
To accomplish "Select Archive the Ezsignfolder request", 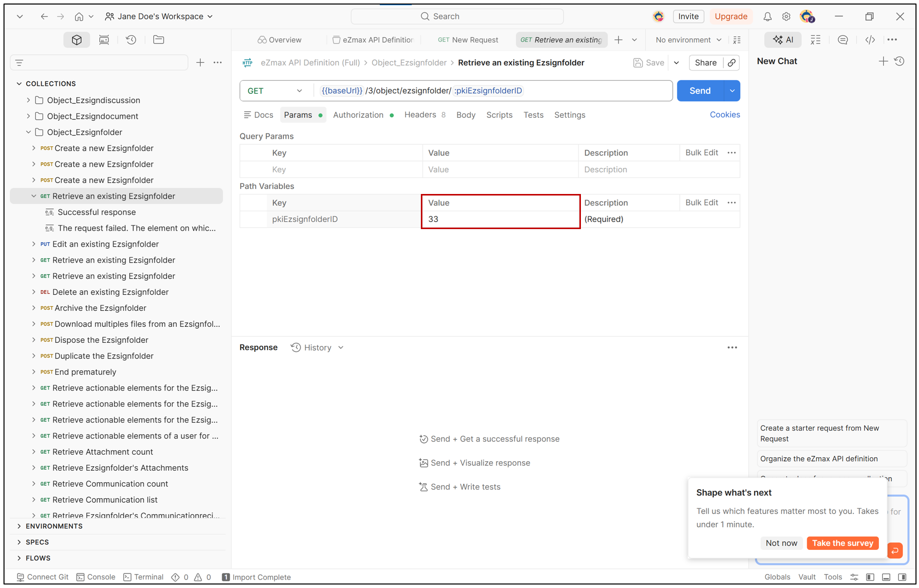I will 100,308.
